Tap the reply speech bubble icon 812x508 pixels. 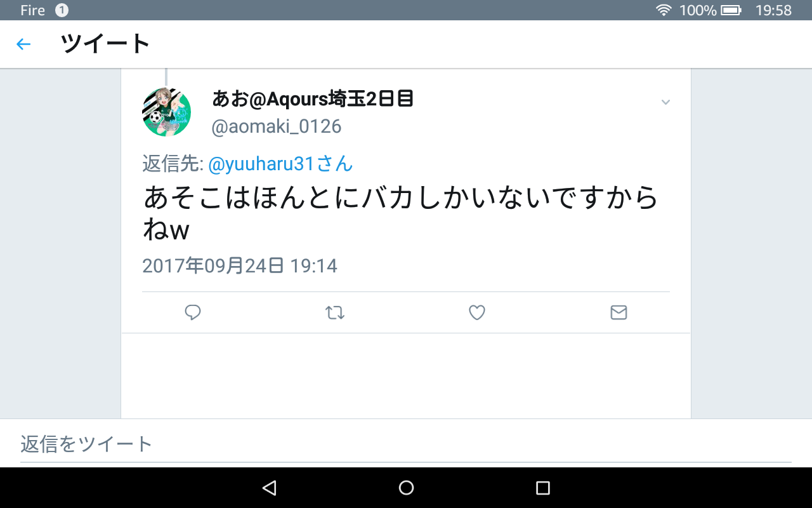pos(193,312)
